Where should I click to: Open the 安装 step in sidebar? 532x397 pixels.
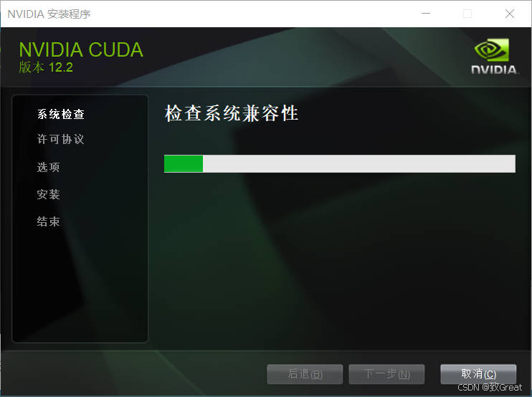(49, 194)
